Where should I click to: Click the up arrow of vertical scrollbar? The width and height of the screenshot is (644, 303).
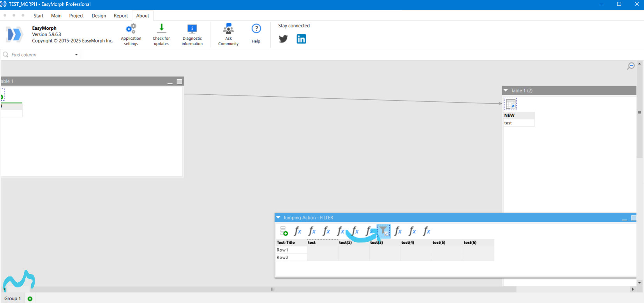(x=639, y=64)
